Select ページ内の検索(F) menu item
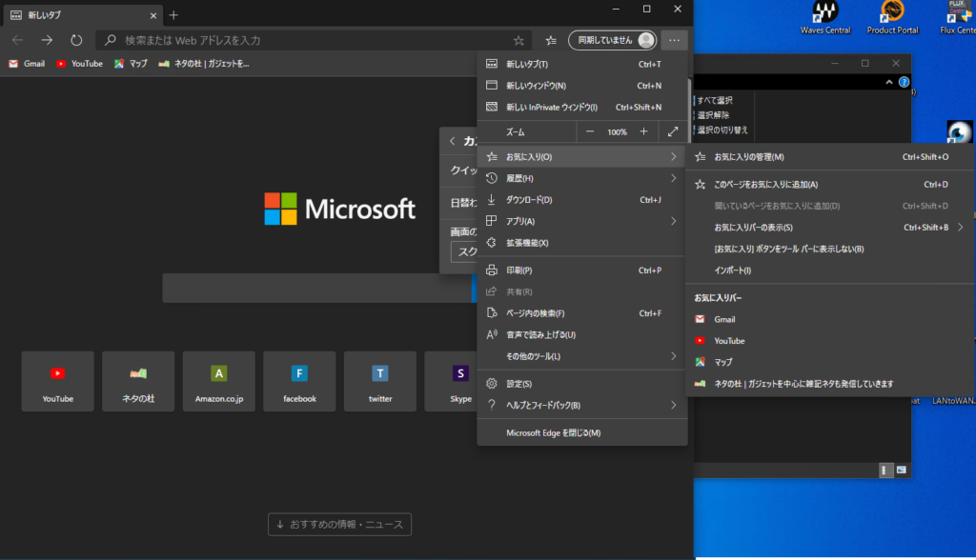The width and height of the screenshot is (976, 560). coord(582,313)
